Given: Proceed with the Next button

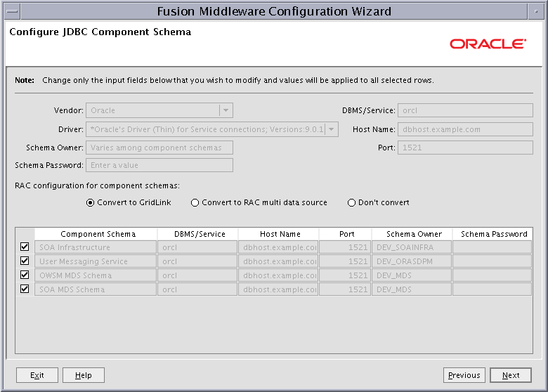Looking at the screenshot, I should pyautogui.click(x=511, y=375).
